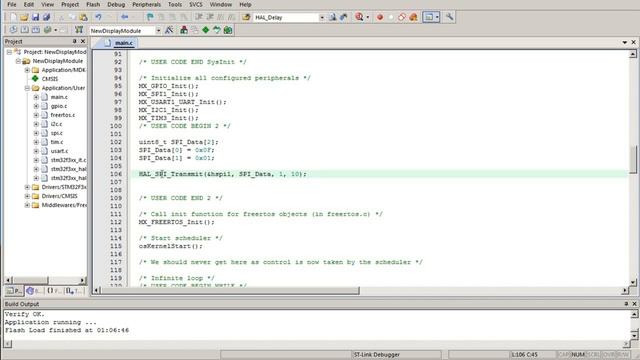Select the Books tab at panel bottom

tap(34, 291)
